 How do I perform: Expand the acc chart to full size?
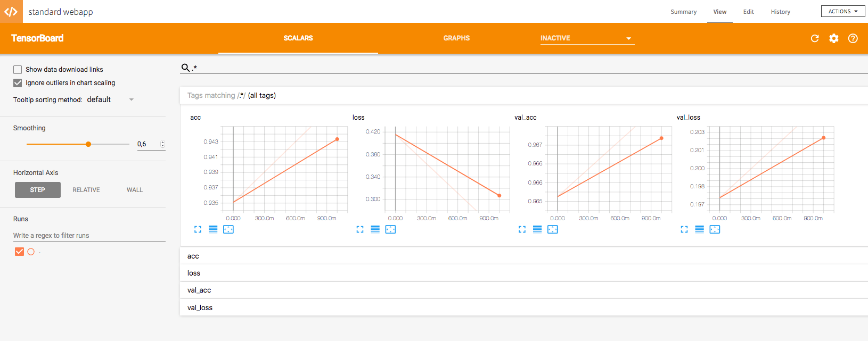(198, 229)
